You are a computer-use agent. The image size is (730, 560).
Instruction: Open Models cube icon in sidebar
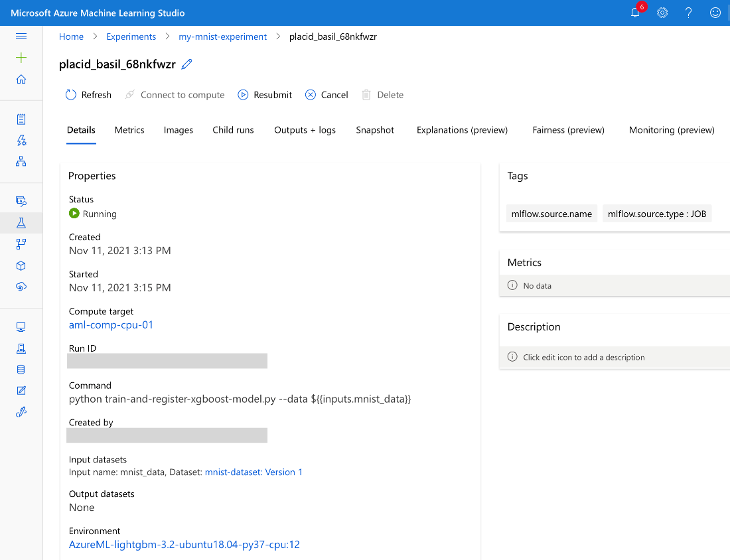click(21, 265)
